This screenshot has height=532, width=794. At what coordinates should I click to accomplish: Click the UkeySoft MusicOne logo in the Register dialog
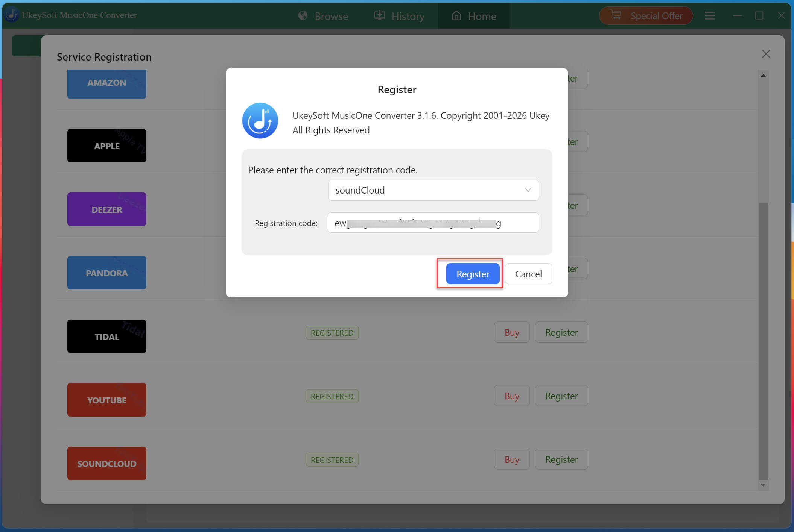pyautogui.click(x=260, y=121)
